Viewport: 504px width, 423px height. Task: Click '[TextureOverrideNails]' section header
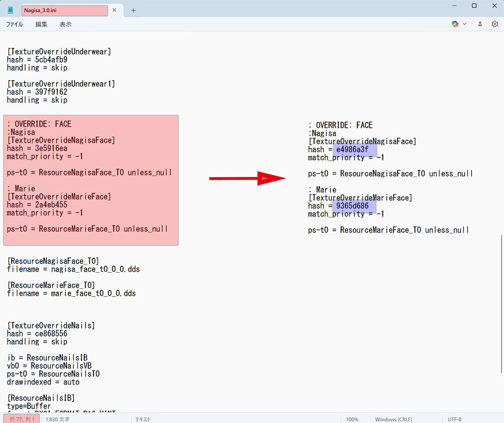coord(51,325)
